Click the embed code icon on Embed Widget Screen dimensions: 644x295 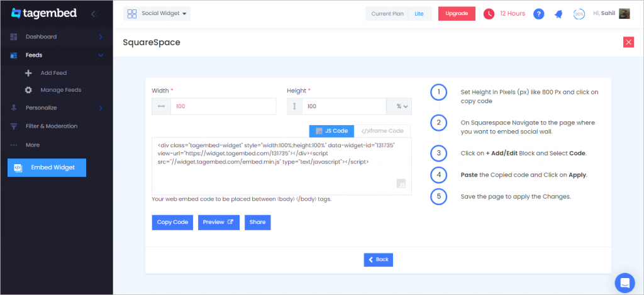tap(18, 168)
